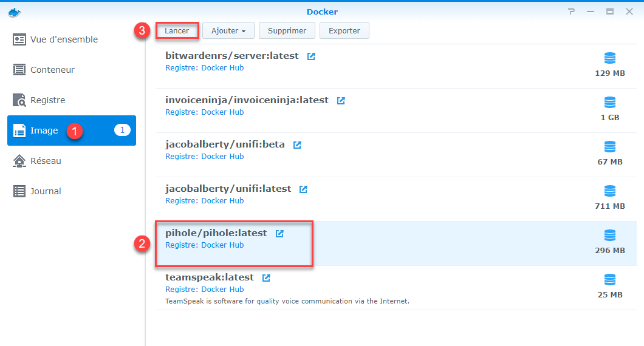Open external link icon for invoiceninja image
This screenshot has height=346, width=644.
341,101
